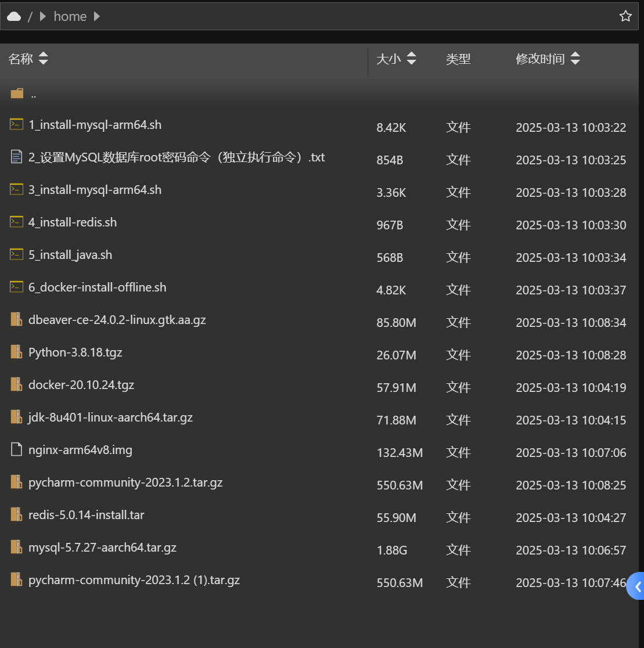Screen dimensions: 644x648
Task: Click the 967B size value
Action: [390, 225]
